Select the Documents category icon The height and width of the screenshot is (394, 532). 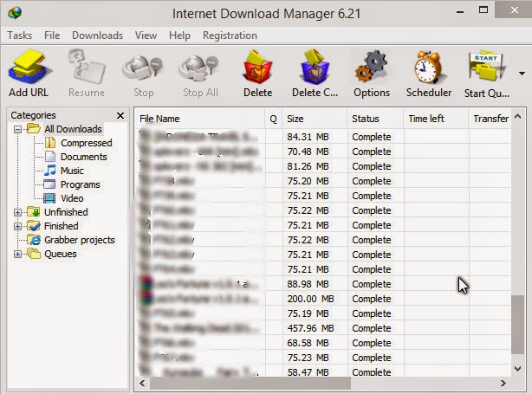50,157
